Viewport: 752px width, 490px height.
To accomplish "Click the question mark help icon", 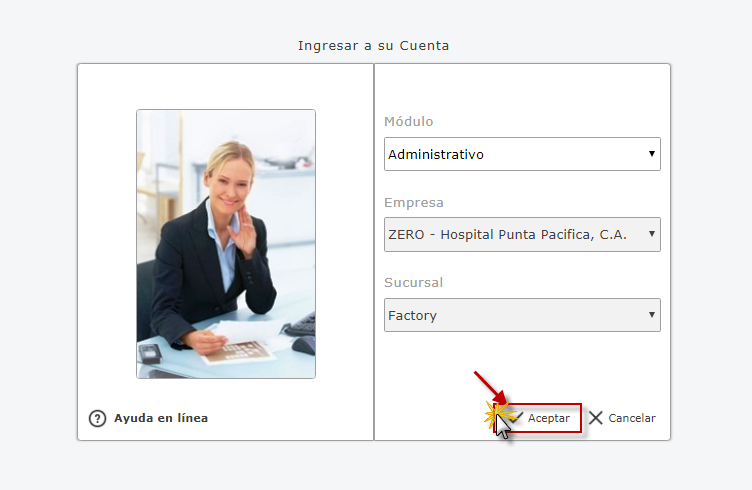I will click(x=97, y=419).
